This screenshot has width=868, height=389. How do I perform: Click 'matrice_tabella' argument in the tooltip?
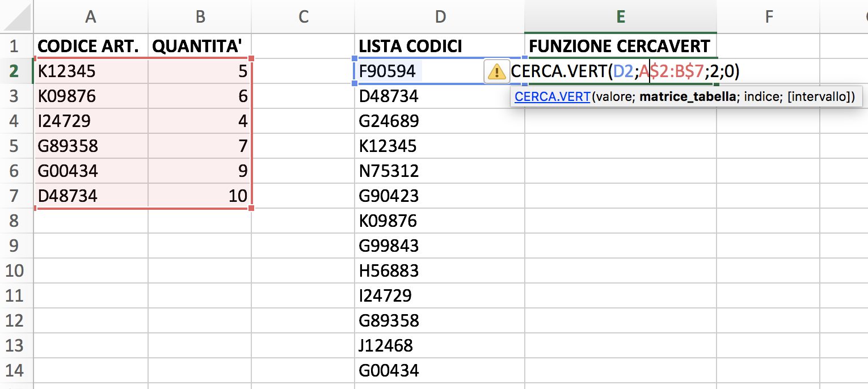[688, 97]
